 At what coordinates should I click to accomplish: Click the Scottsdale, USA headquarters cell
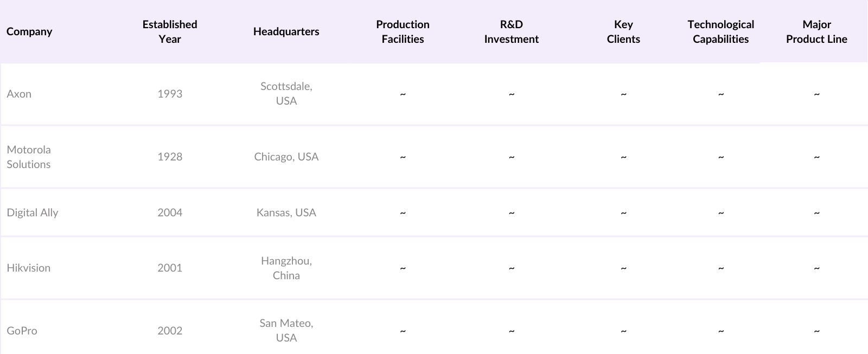[x=286, y=94]
